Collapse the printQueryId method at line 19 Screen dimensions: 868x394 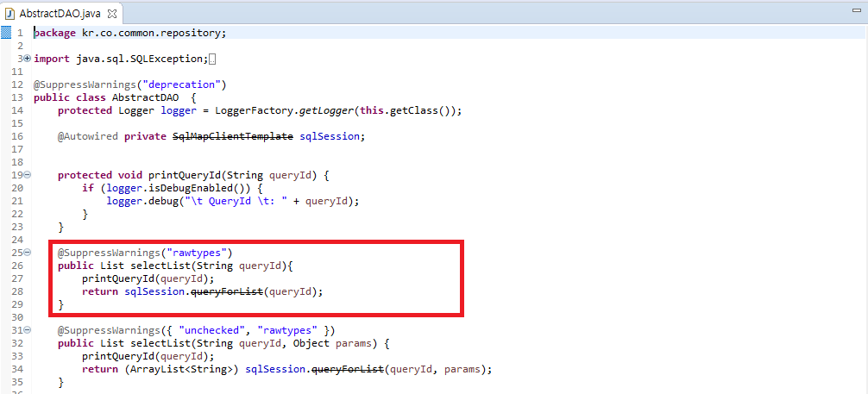tap(27, 175)
